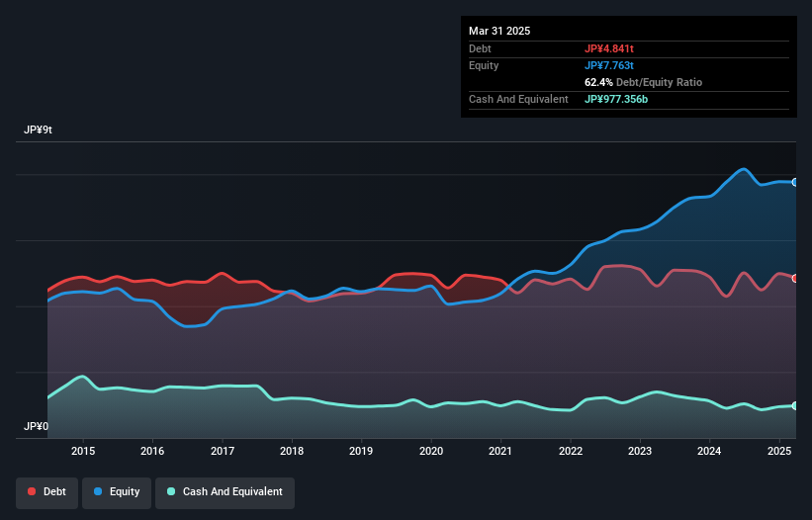
Task: Click the teal Cash endpoint marker on chart
Action: [794, 405]
